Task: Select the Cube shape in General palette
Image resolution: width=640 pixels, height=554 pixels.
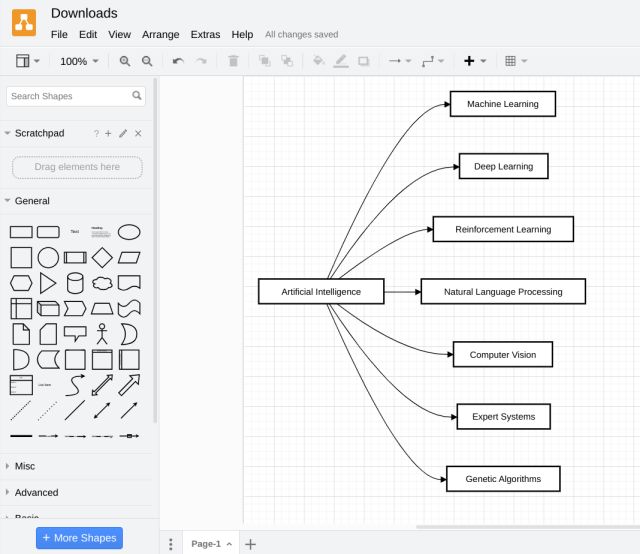Action: pyautogui.click(x=48, y=309)
